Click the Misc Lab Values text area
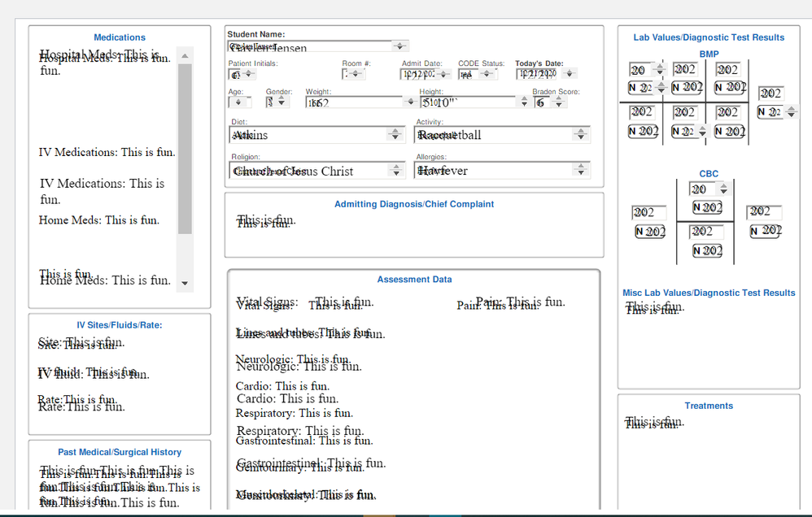 tap(708, 341)
